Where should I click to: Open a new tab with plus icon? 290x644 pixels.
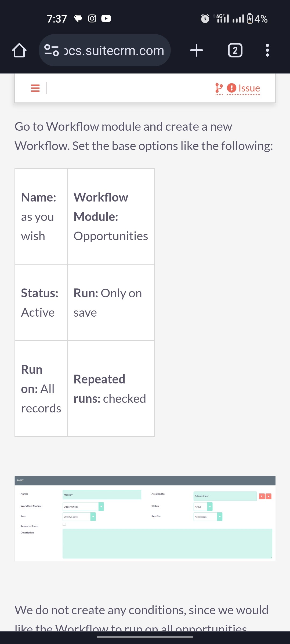coord(197,50)
